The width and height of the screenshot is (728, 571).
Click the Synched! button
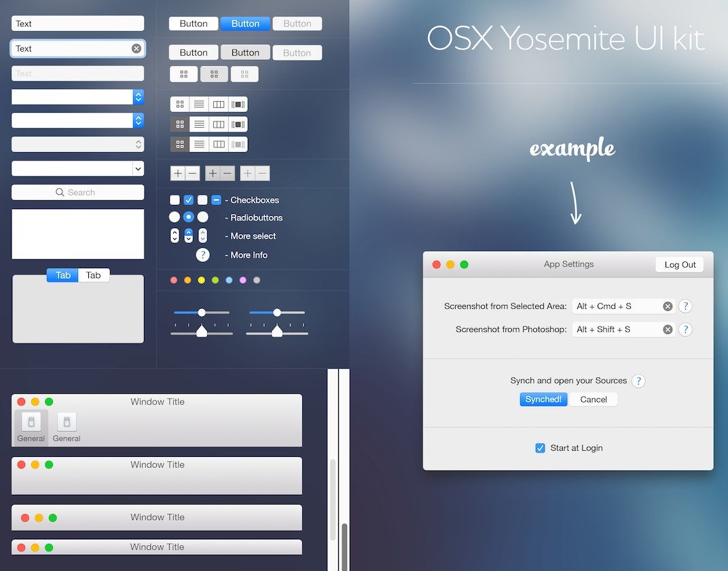coord(543,399)
